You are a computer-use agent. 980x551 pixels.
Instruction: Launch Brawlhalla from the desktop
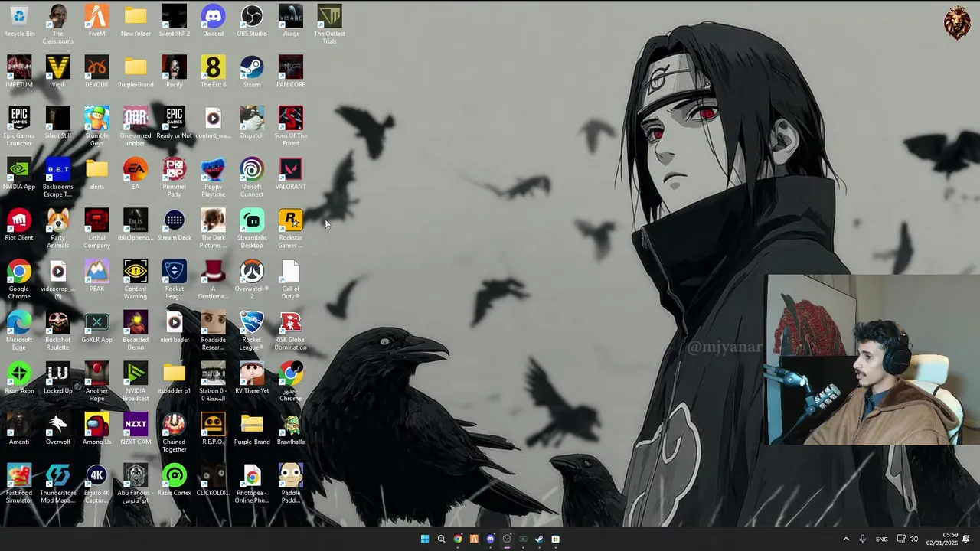291,430
